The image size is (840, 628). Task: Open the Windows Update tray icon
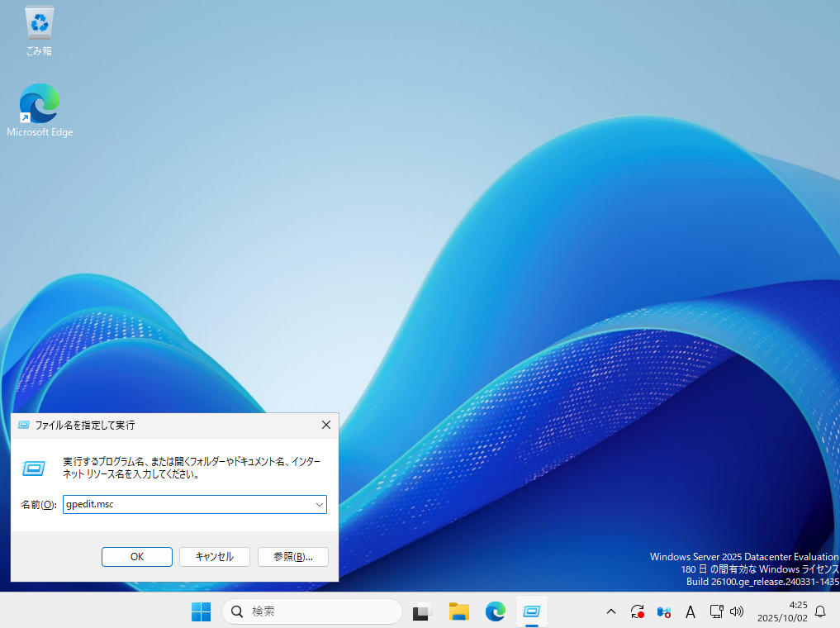[637, 611]
